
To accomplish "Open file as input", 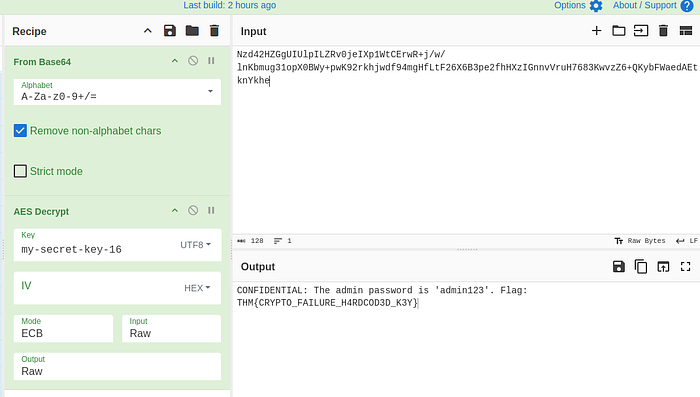I will (641, 31).
